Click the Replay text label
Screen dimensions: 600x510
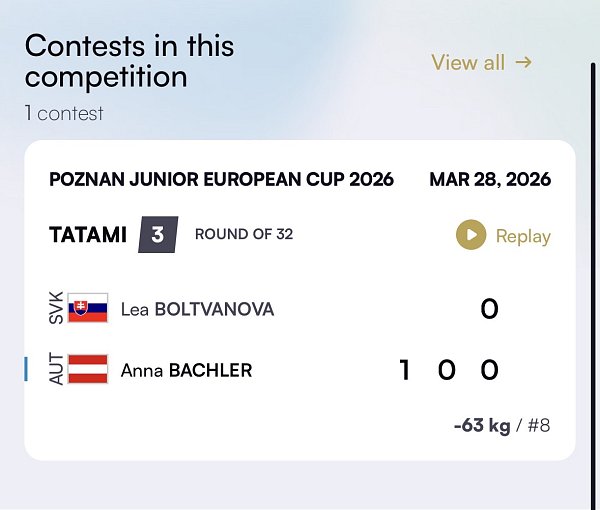(x=523, y=236)
